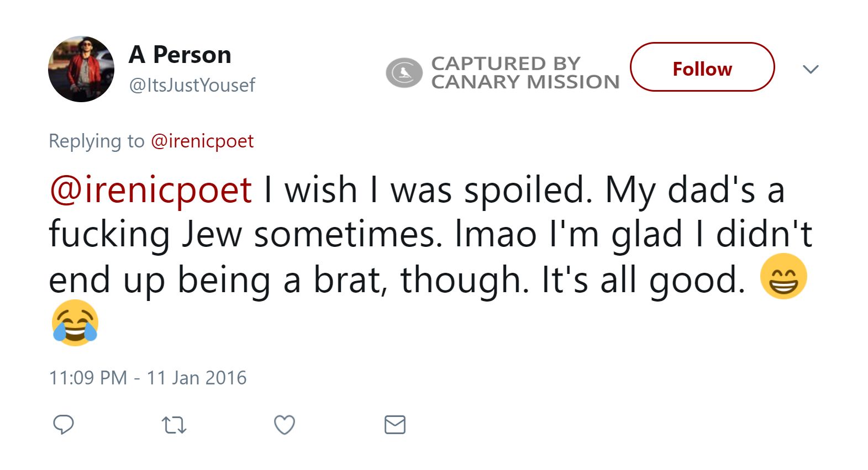This screenshot has height=470, width=868.
Task: Click the 'Captured by Canary Mission' watermark text
Action: pos(525,72)
